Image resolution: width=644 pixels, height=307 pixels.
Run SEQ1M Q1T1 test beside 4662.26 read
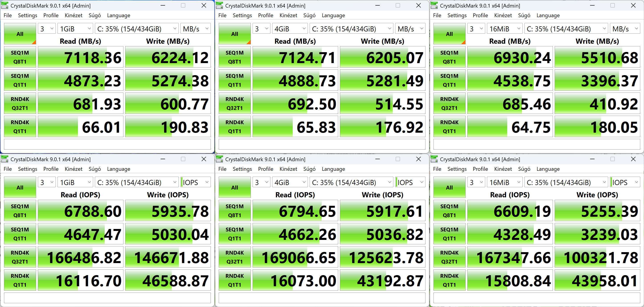pyautogui.click(x=235, y=234)
